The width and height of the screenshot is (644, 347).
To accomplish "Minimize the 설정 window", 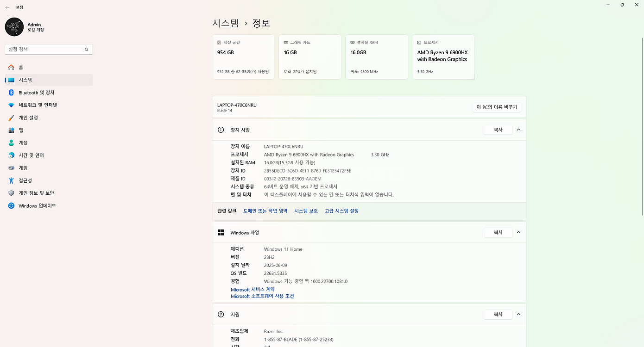I will coord(608,5).
